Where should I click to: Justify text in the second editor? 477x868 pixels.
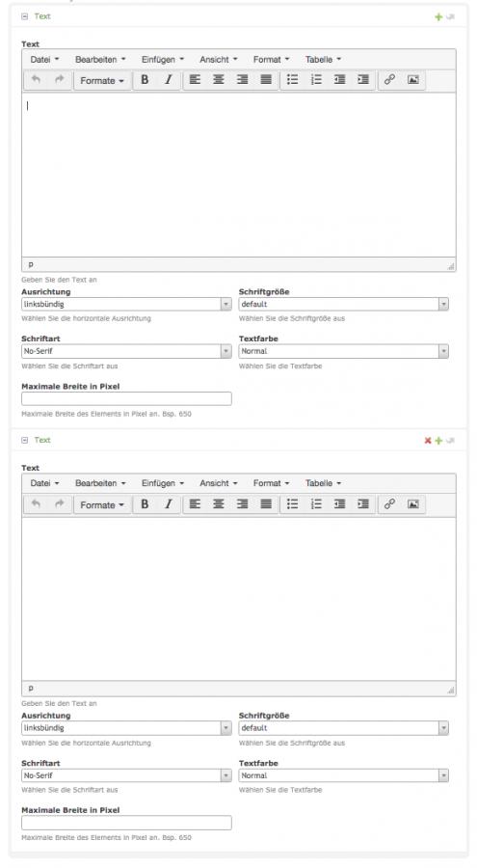tap(266, 503)
